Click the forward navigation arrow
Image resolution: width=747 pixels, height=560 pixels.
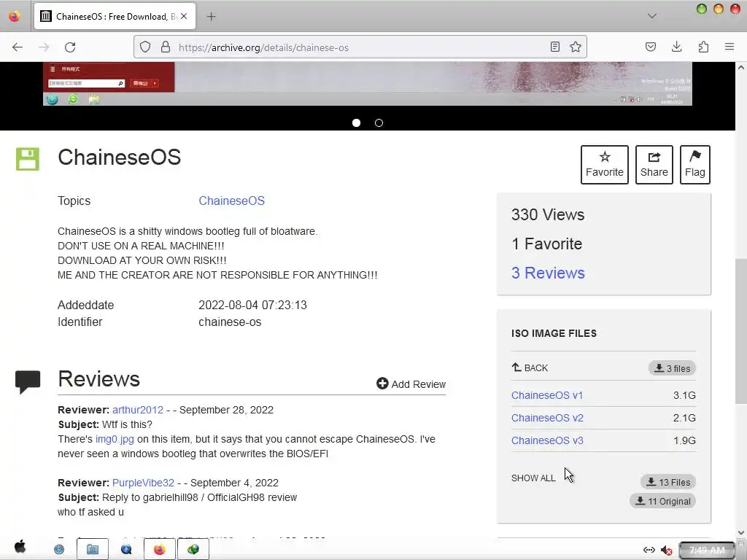(x=44, y=47)
